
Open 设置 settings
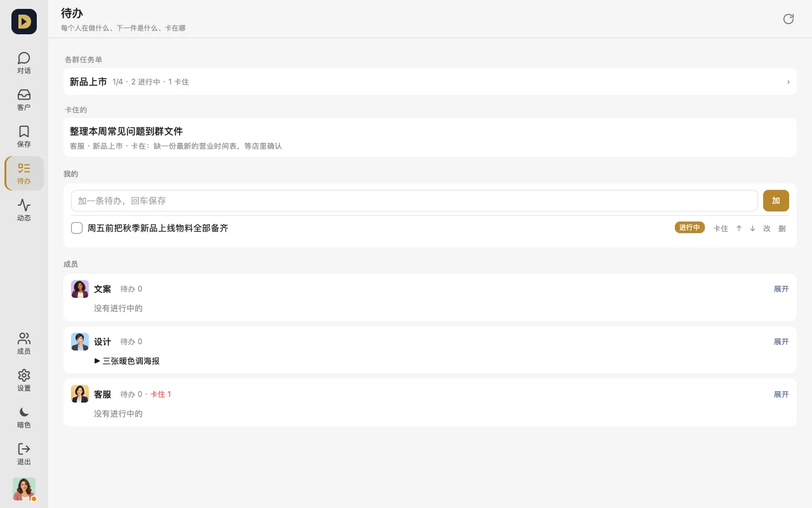(x=24, y=380)
